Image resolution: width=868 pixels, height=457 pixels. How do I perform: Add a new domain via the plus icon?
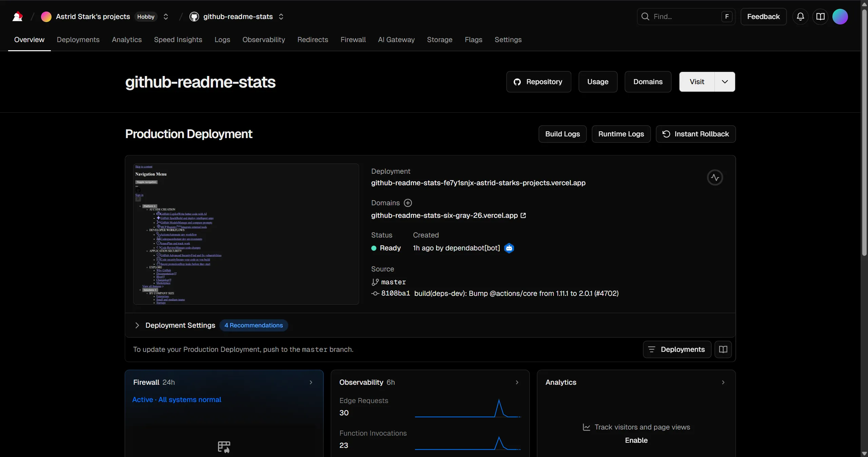click(x=408, y=203)
